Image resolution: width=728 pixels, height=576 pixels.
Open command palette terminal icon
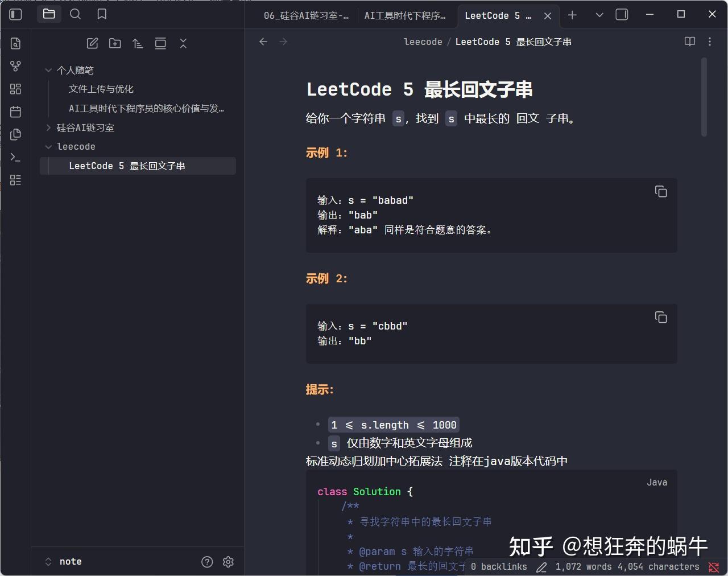tap(16, 157)
